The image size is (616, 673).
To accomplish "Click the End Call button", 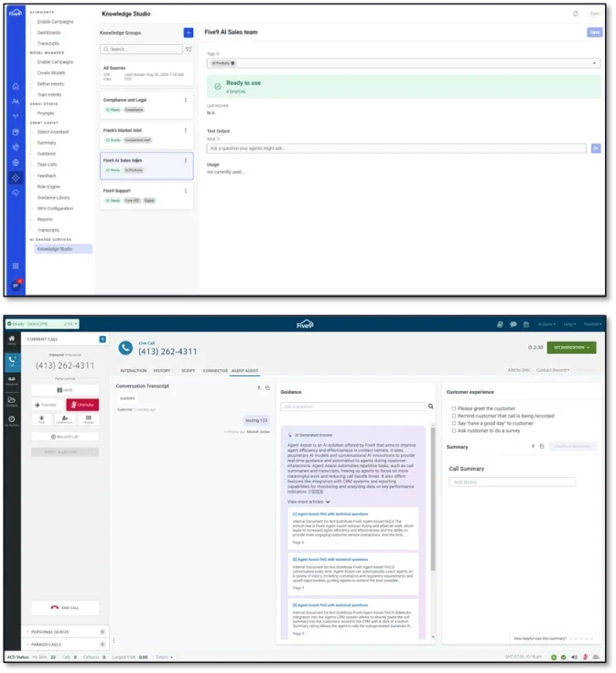I will (x=66, y=607).
